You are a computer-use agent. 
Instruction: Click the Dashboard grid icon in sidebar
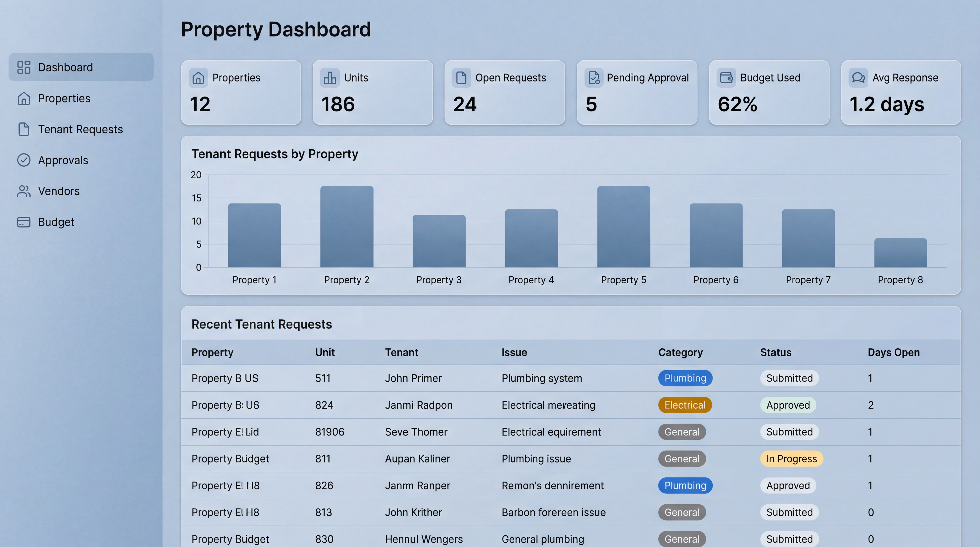24,67
